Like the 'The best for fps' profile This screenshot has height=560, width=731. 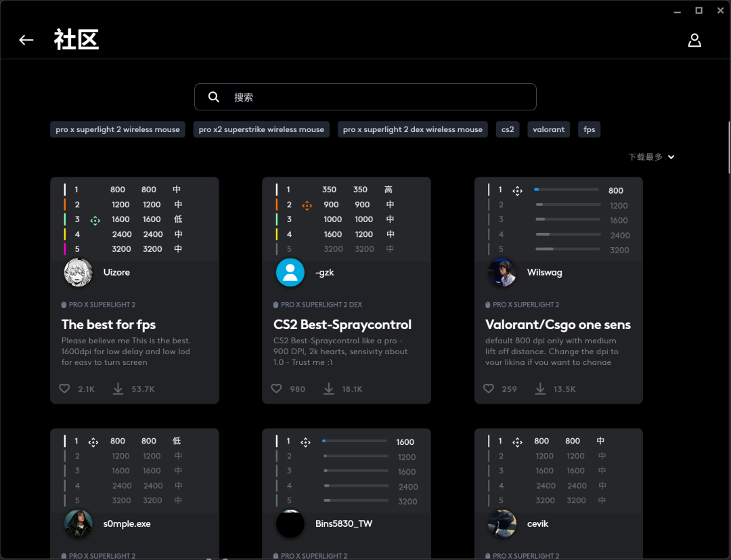point(64,389)
